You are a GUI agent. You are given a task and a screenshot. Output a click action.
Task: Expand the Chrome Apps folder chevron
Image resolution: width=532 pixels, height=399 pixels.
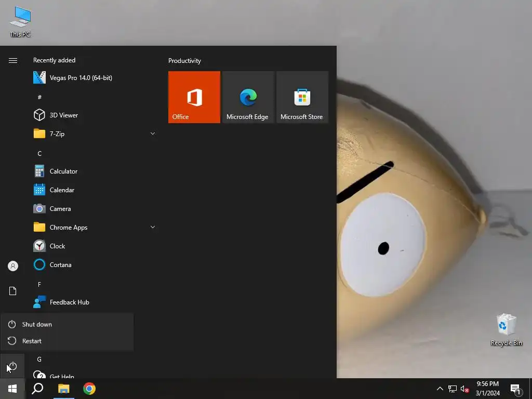(x=153, y=228)
